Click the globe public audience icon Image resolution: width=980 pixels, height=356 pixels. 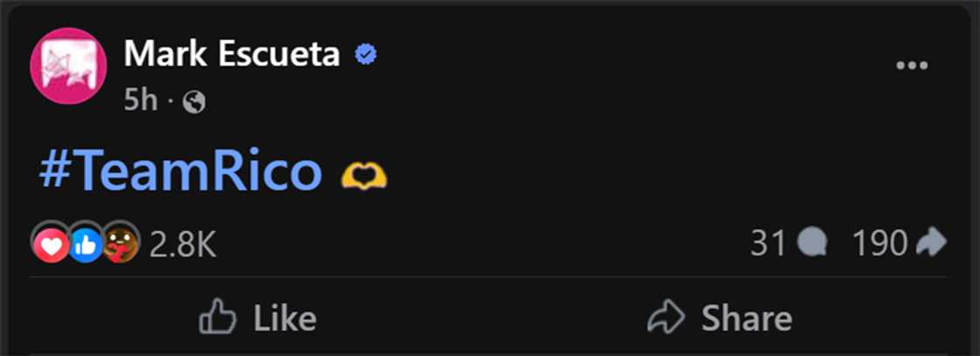coord(194,102)
